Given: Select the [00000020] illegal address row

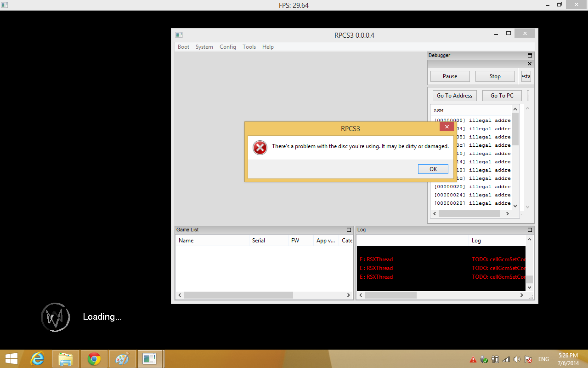Looking at the screenshot, I should tap(472, 187).
